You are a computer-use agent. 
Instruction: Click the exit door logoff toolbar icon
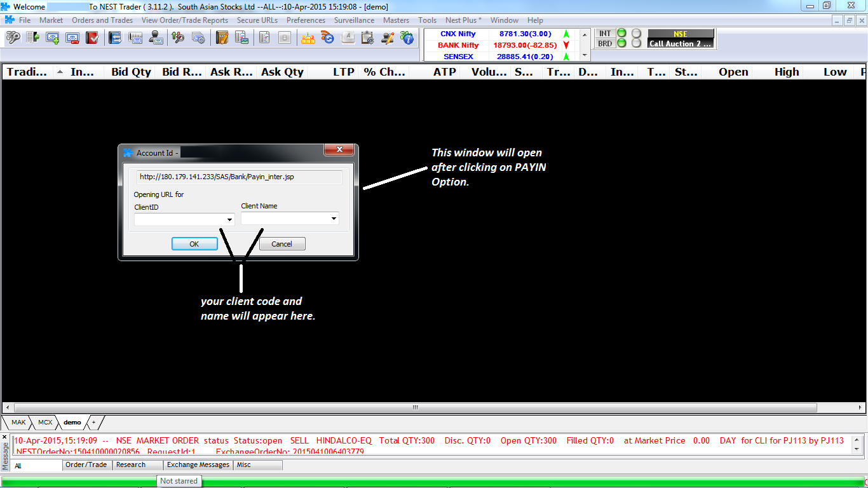pyautogui.click(x=32, y=38)
